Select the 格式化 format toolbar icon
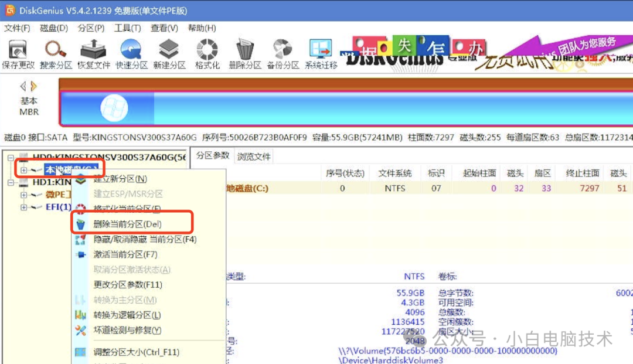The height and width of the screenshot is (364, 633). pos(206,53)
